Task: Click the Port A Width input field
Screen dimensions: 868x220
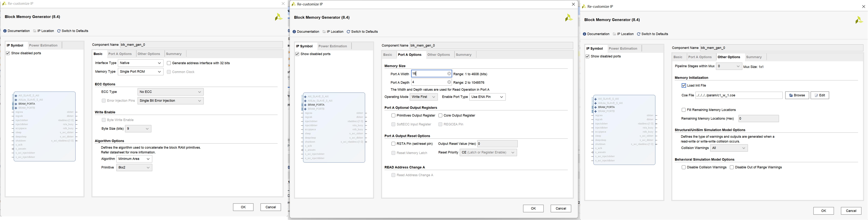Action: click(431, 73)
